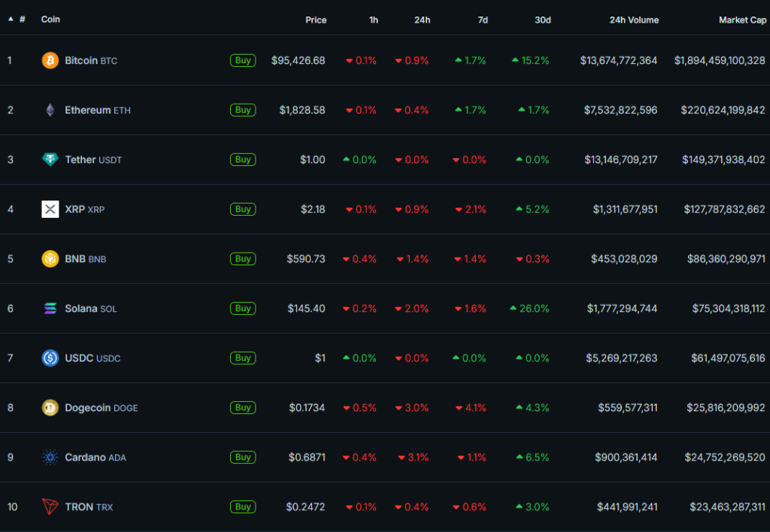The width and height of the screenshot is (770, 532).
Task: Click Buy for Bitcoin
Action: (242, 60)
